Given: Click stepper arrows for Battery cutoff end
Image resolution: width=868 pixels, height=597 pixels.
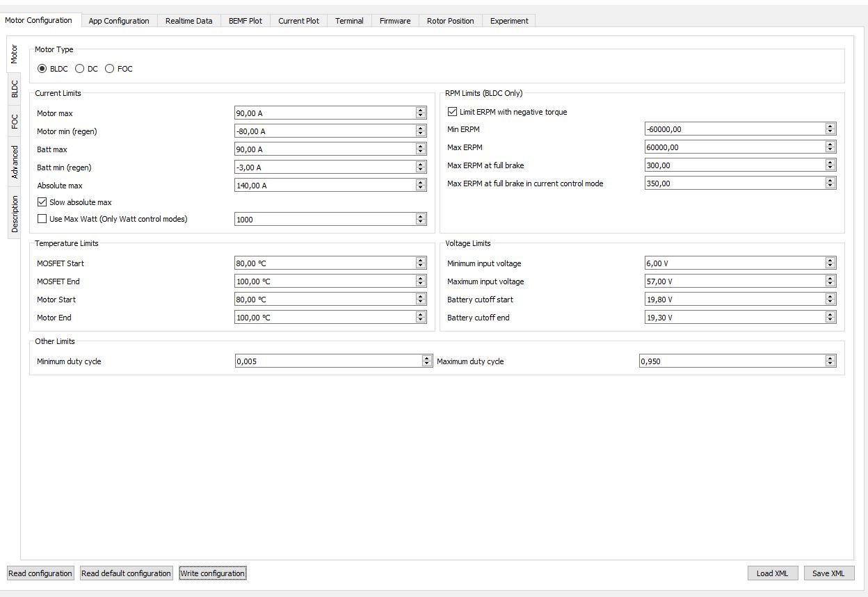Looking at the screenshot, I should [x=830, y=318].
